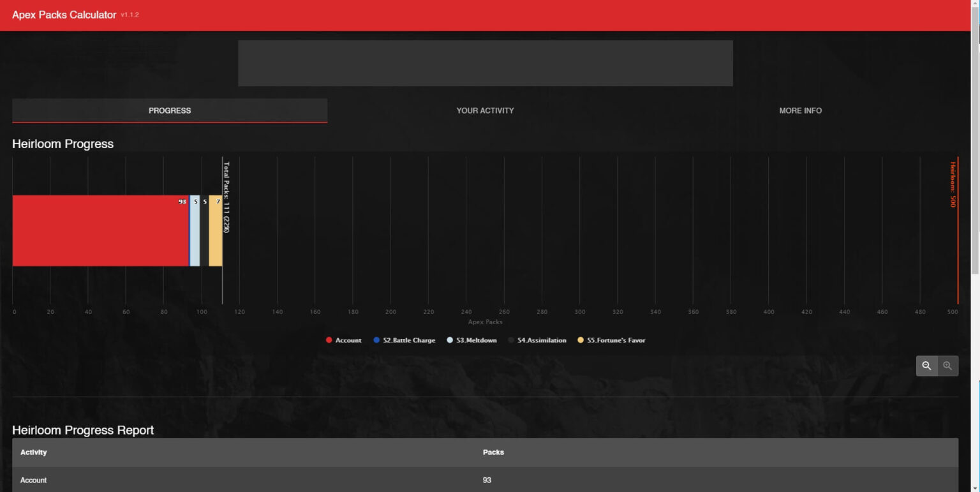
Task: Open the MORE INFO tab
Action: pos(800,110)
